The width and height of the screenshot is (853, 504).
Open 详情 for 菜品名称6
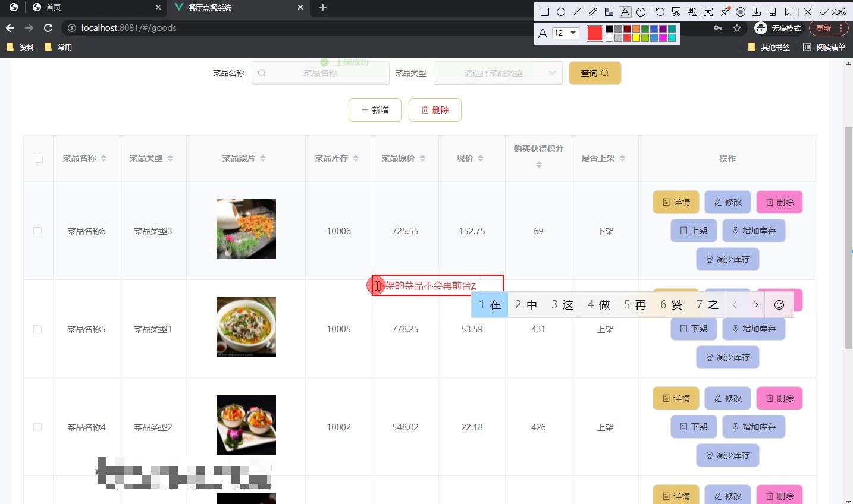[676, 202]
